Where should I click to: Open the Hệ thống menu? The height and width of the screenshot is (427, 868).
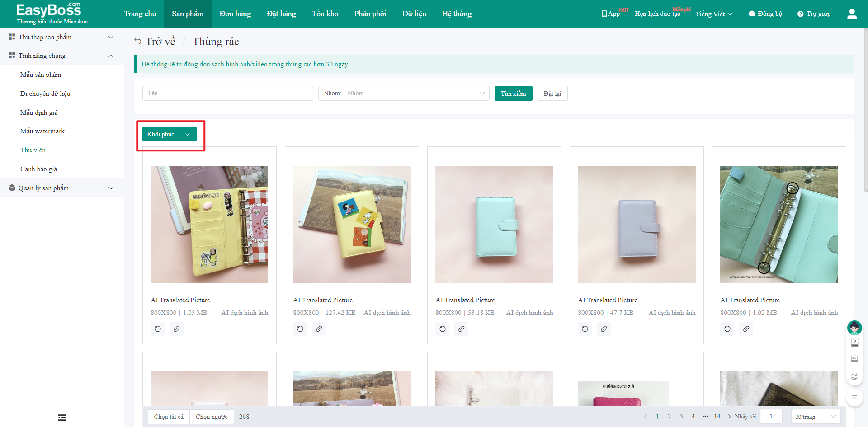[x=457, y=14]
